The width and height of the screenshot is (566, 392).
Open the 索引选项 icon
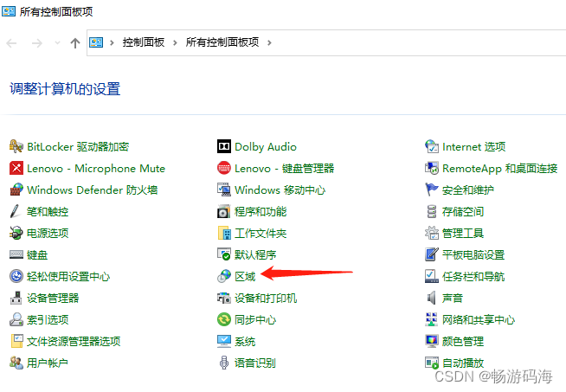tap(16, 320)
